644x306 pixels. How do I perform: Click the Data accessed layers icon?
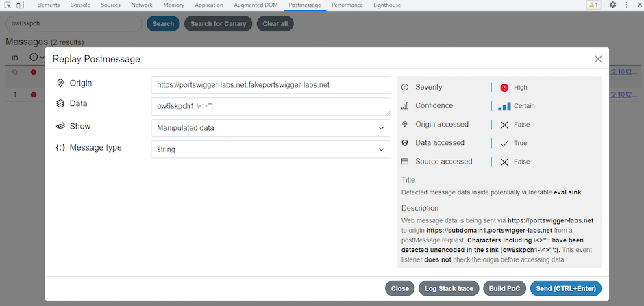pyautogui.click(x=405, y=143)
